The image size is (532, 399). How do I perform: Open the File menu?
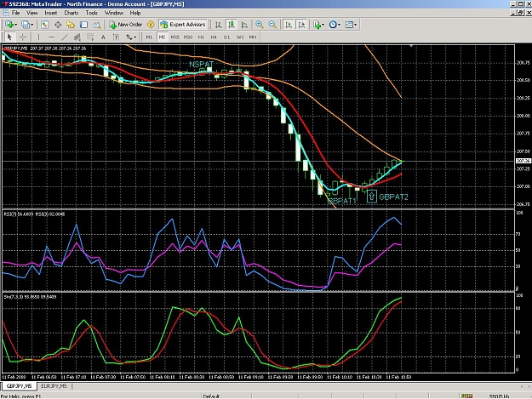pyautogui.click(x=15, y=13)
